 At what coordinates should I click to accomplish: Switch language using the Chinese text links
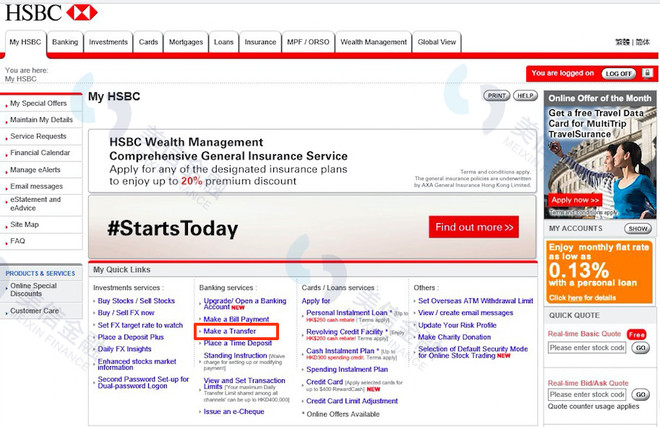pyautogui.click(x=633, y=42)
